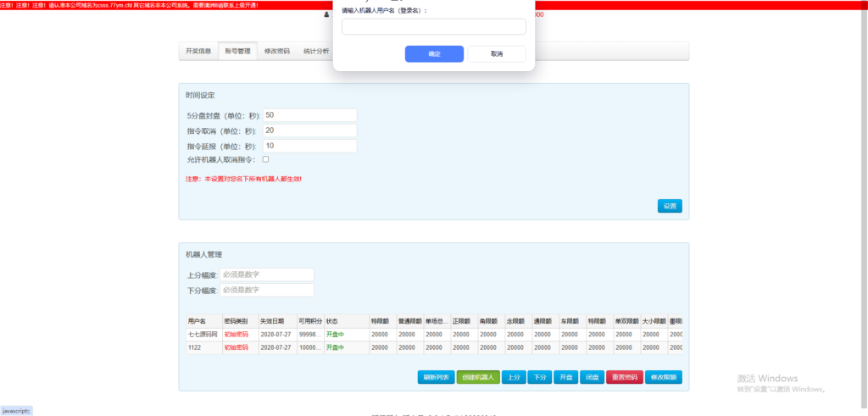The height and width of the screenshot is (416, 868).
Task: Click the 修改限额 button
Action: coord(663,377)
